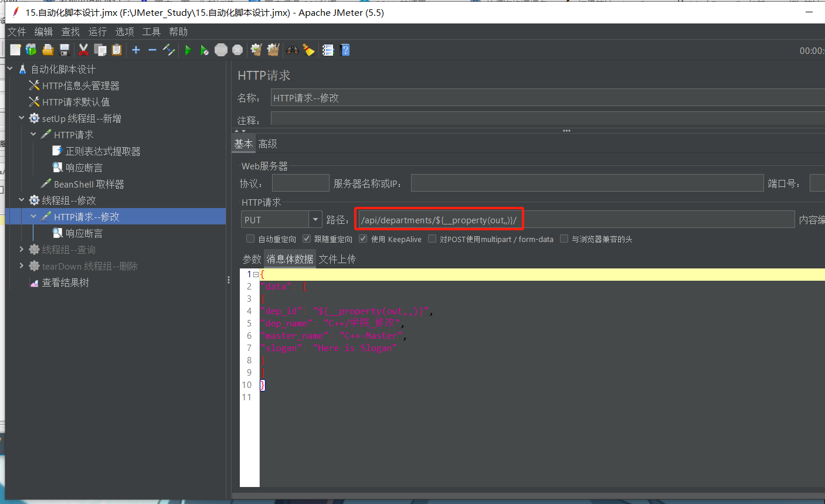The width and height of the screenshot is (825, 504).
Task: Switch to the 参数 tab
Action: (x=252, y=259)
